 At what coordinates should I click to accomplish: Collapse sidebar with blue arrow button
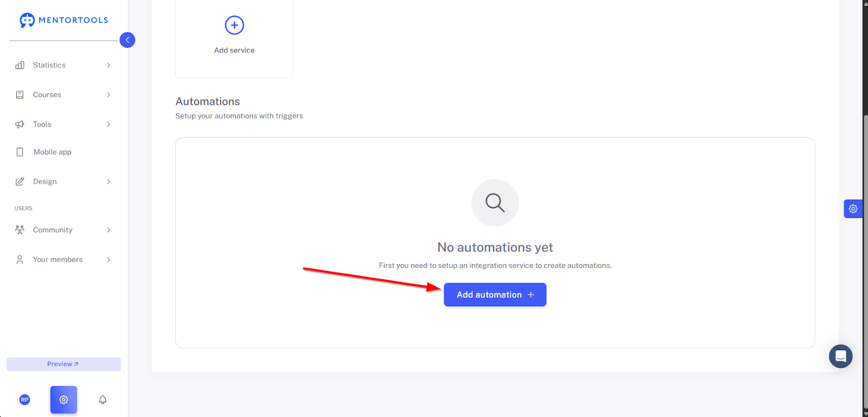point(127,40)
